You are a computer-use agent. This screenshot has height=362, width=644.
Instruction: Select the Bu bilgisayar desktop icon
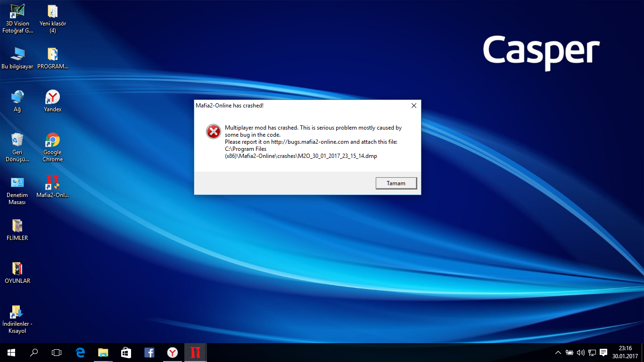point(17,58)
